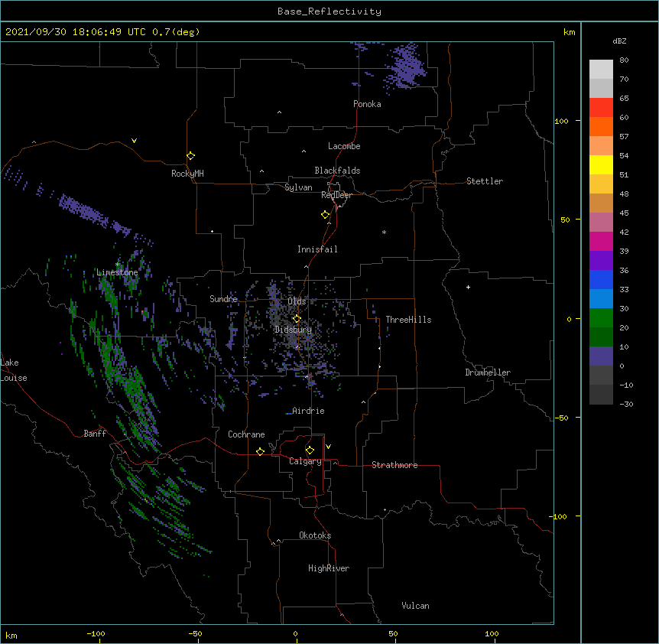The image size is (659, 644).
Task: Click the timestamp 2021/09/30 18:06:49 UTC
Action: click(x=76, y=32)
